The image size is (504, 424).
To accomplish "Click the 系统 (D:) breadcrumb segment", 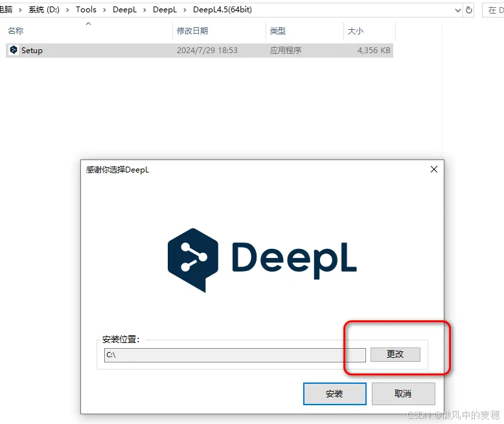I will 43,10.
